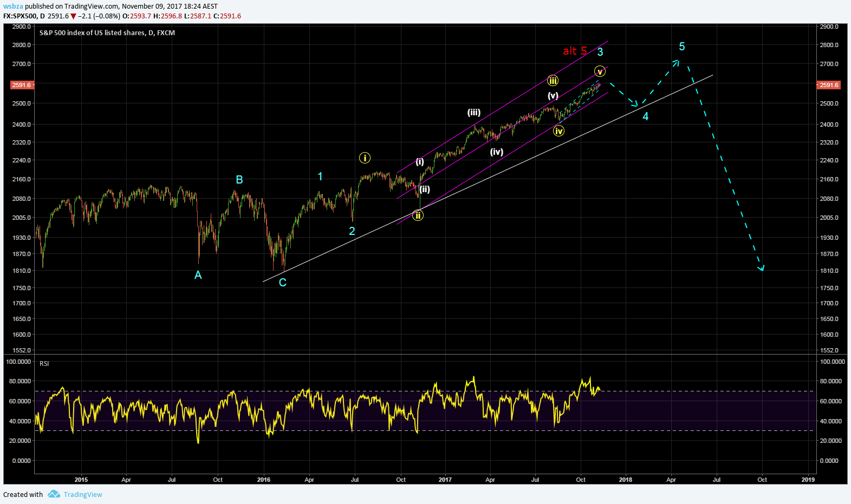Click the white '(iii)' subwave label
The image size is (851, 504).
point(474,113)
